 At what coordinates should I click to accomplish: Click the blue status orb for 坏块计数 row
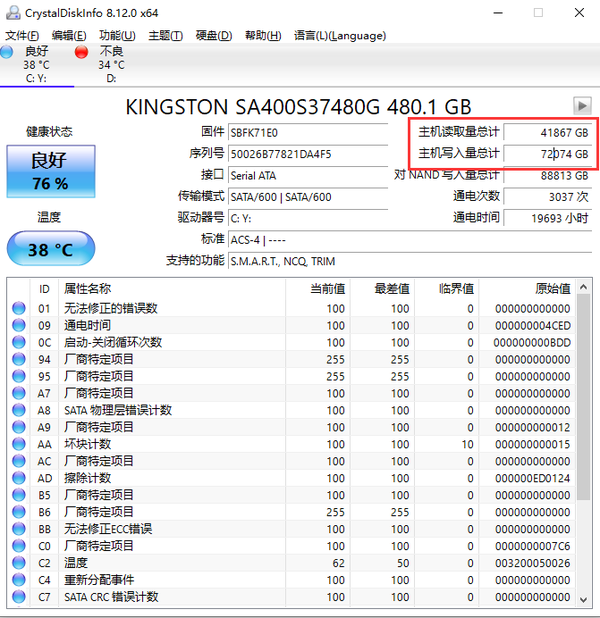pos(19,444)
